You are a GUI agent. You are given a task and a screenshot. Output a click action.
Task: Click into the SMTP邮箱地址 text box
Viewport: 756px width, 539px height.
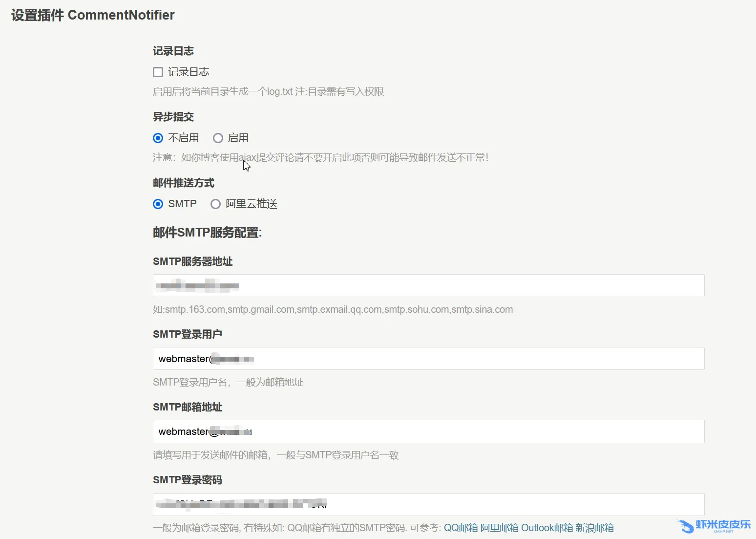(428, 431)
